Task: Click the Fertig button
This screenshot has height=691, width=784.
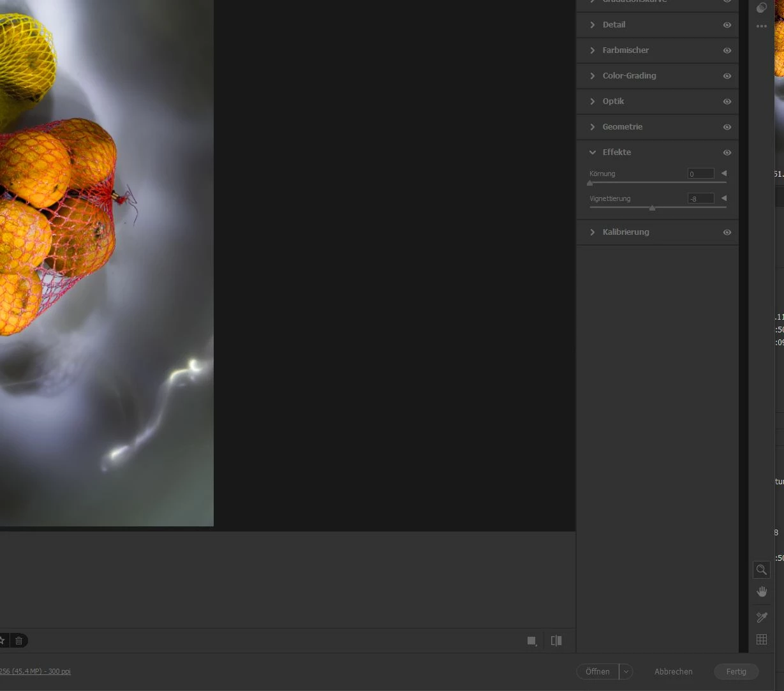Action: click(736, 672)
